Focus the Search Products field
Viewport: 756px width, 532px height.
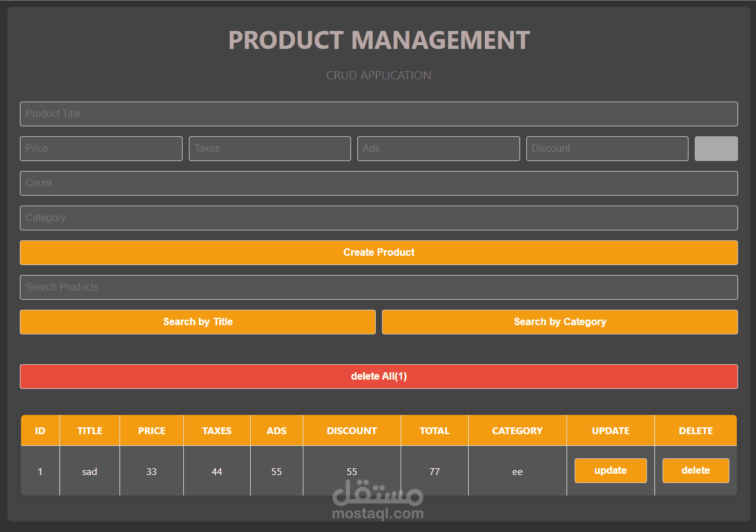(378, 287)
